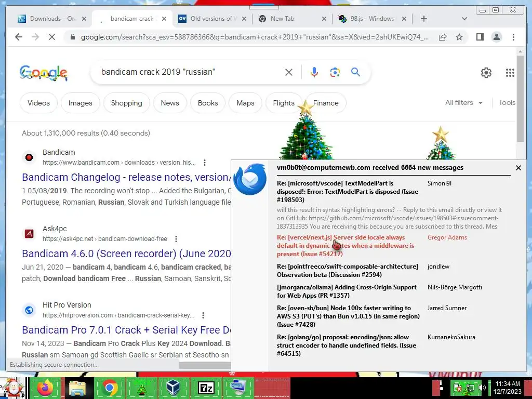The image size is (532, 399).
Task: Search by image with Google Lens
Action: tap(335, 72)
